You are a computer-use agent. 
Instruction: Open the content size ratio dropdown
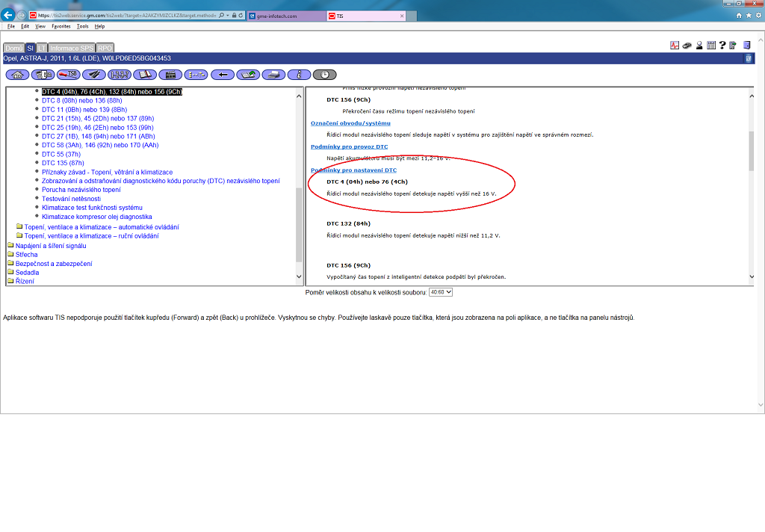pos(440,292)
